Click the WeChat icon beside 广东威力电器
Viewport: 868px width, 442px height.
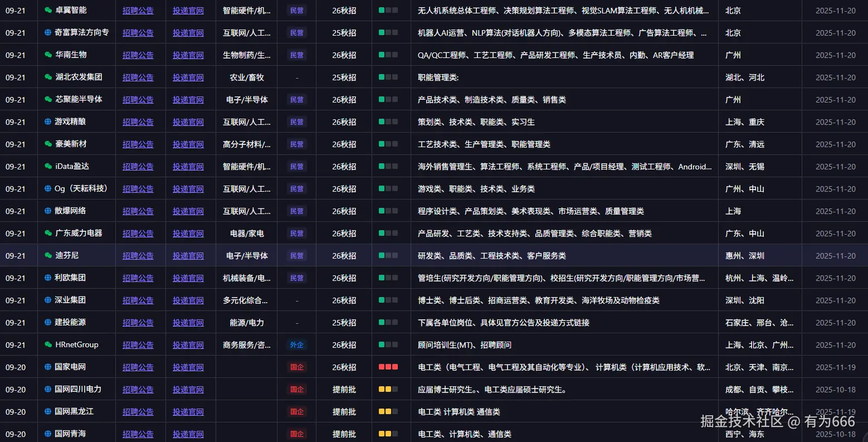point(48,233)
